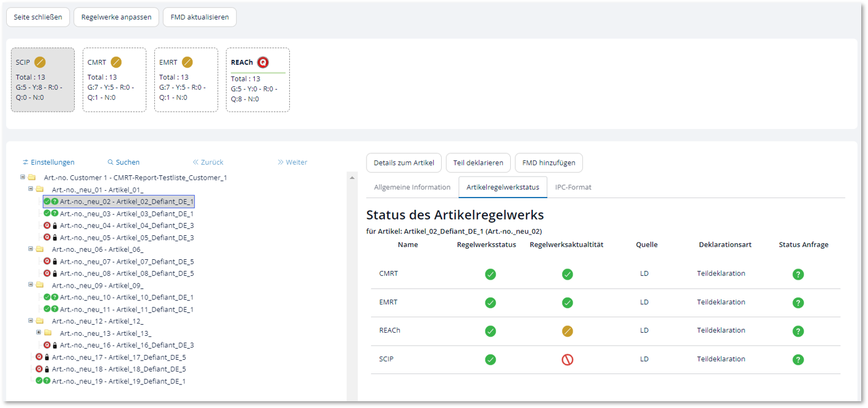Collapse the Art.-no._neu_06 folder node
Image resolution: width=868 pixels, height=408 pixels.
(x=31, y=249)
